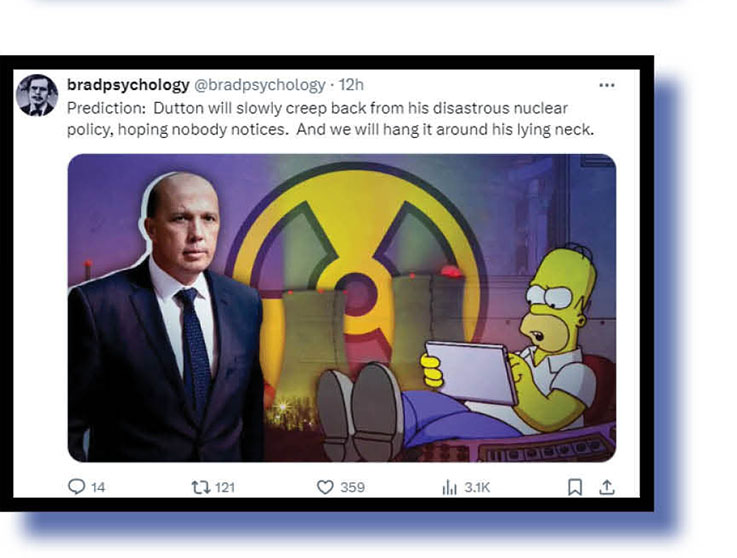Click the 3.1K views count
Viewport: 737px width, 558px height.
pyautogui.click(x=477, y=487)
